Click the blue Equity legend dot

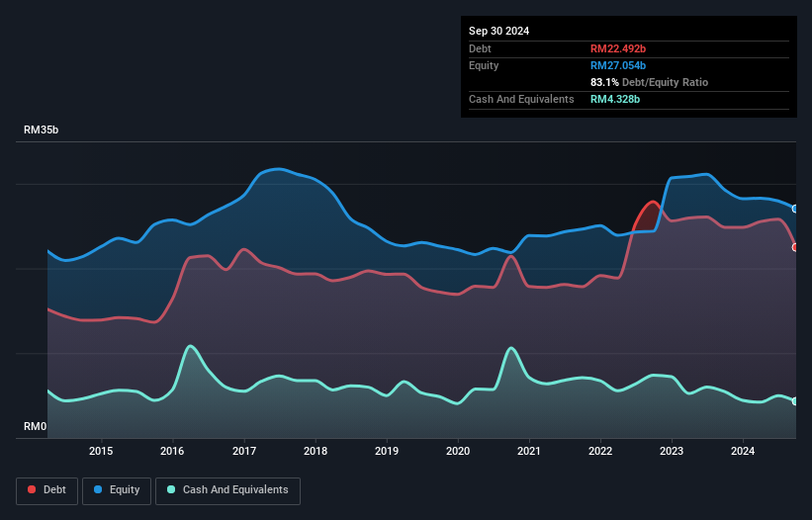coord(98,489)
